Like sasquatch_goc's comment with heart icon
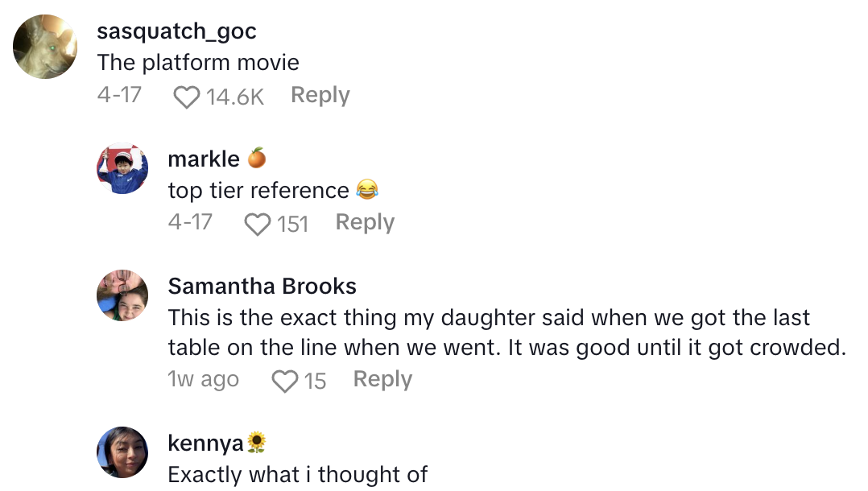Screen dimensions: 868x491 [x=187, y=97]
